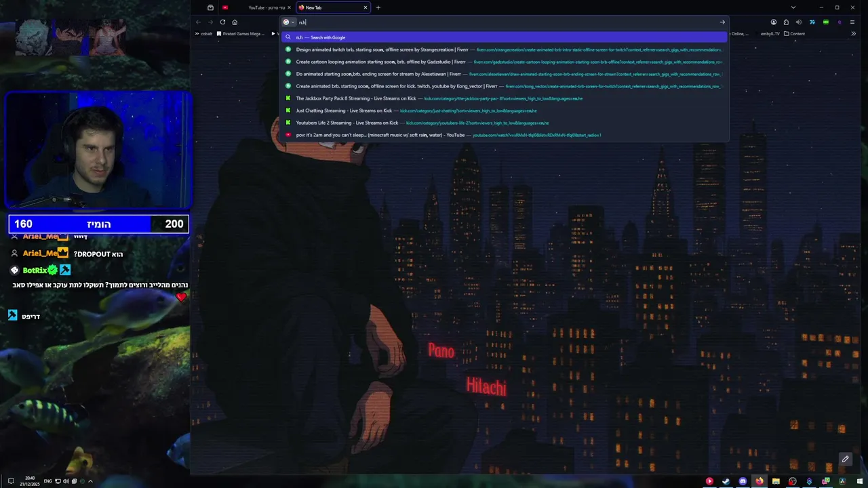Screen dimensions: 868x488
Task: Click the Go arrow in address bar
Action: [722, 22]
